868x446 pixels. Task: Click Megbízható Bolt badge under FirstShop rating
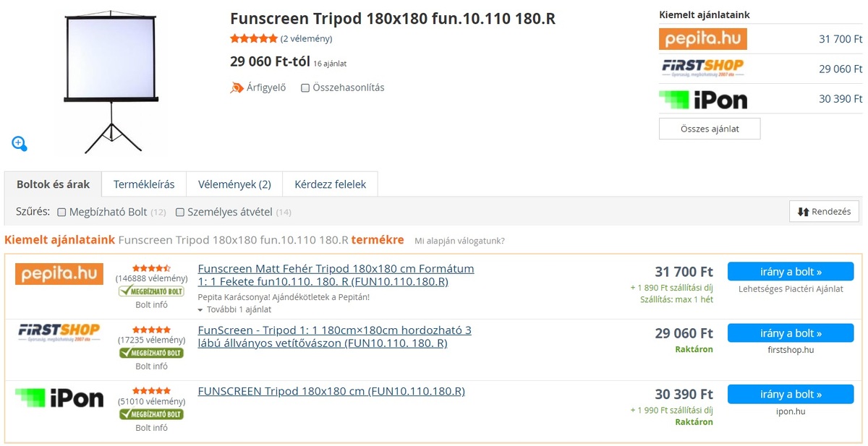[151, 353]
